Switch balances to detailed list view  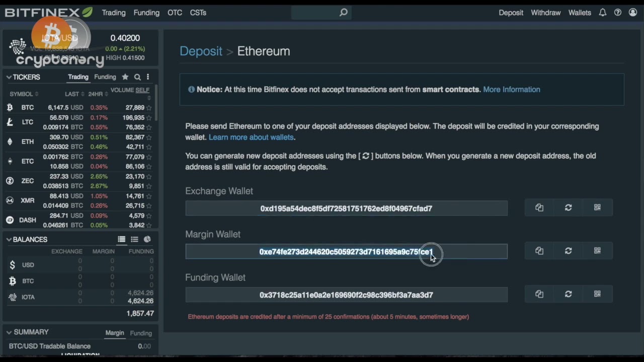pos(122,239)
